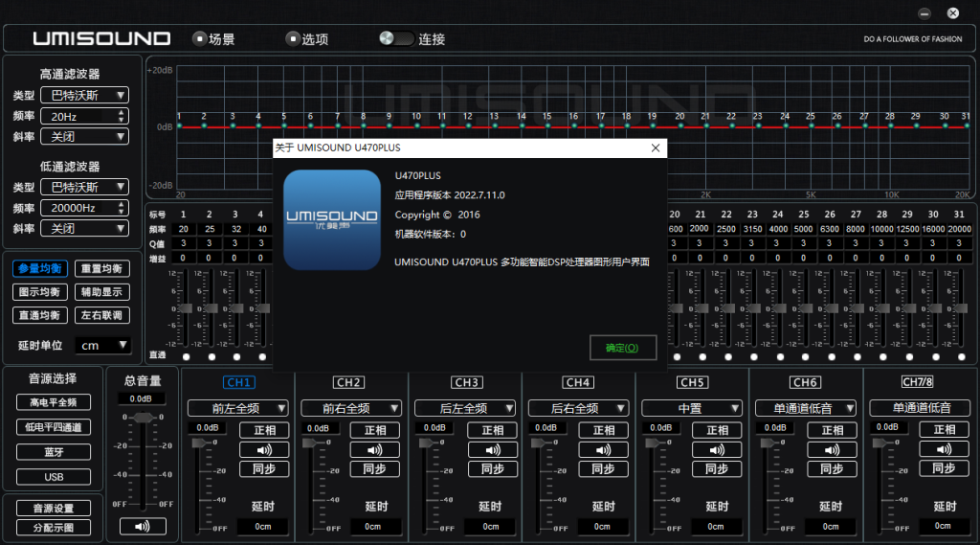Open low-pass filter 斜率 dropdown

(x=85, y=228)
